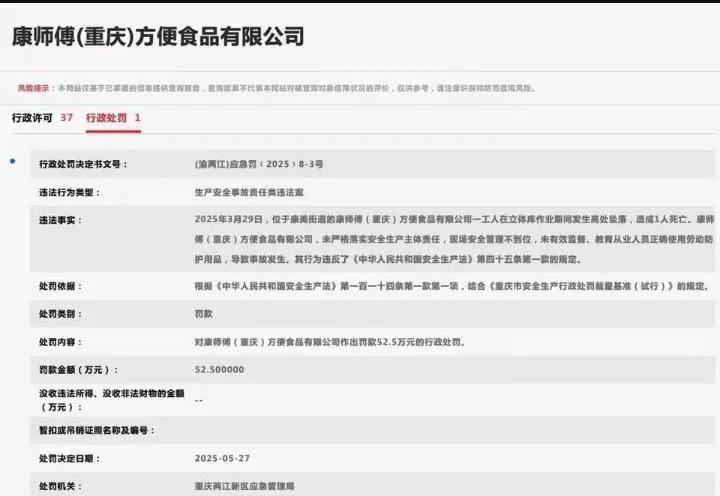Click the fine amount 52.500000
This screenshot has width=720, height=496.
click(219, 370)
